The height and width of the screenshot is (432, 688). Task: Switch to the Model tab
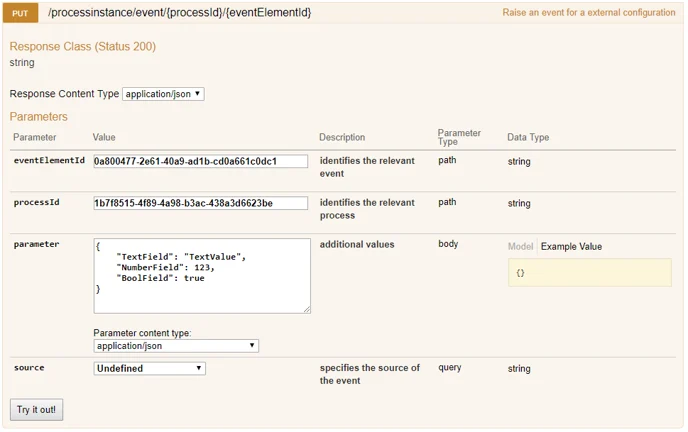point(520,246)
